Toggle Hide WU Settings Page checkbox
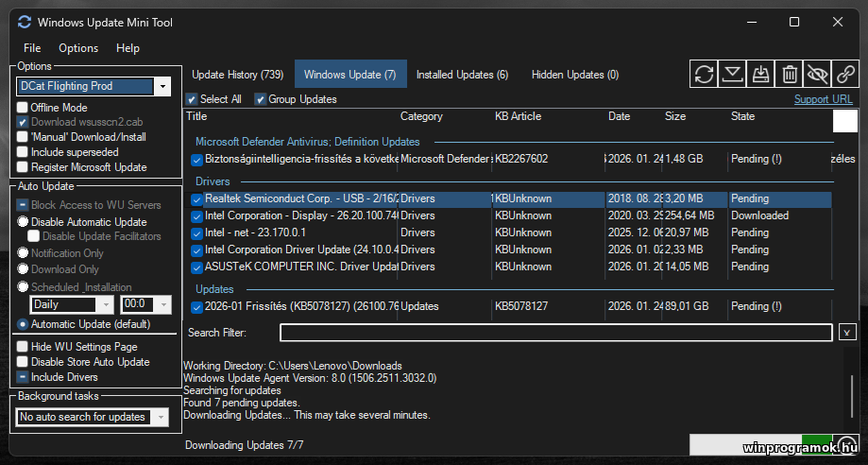Screen dimensions: 868x465 (22, 347)
